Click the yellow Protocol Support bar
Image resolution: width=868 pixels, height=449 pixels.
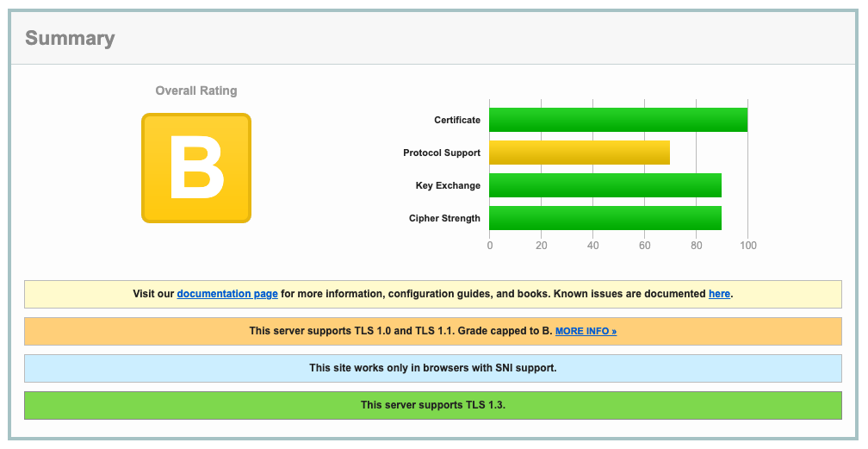click(x=580, y=153)
